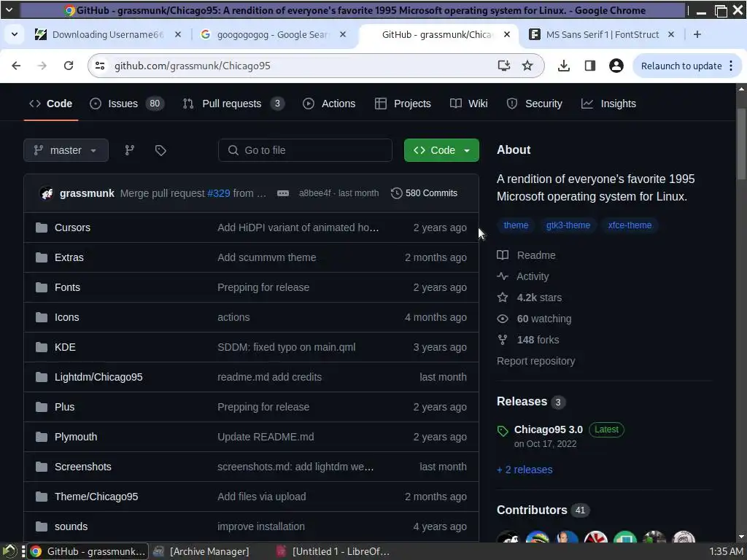
Task: Open the Insights tab
Action: 609,104
